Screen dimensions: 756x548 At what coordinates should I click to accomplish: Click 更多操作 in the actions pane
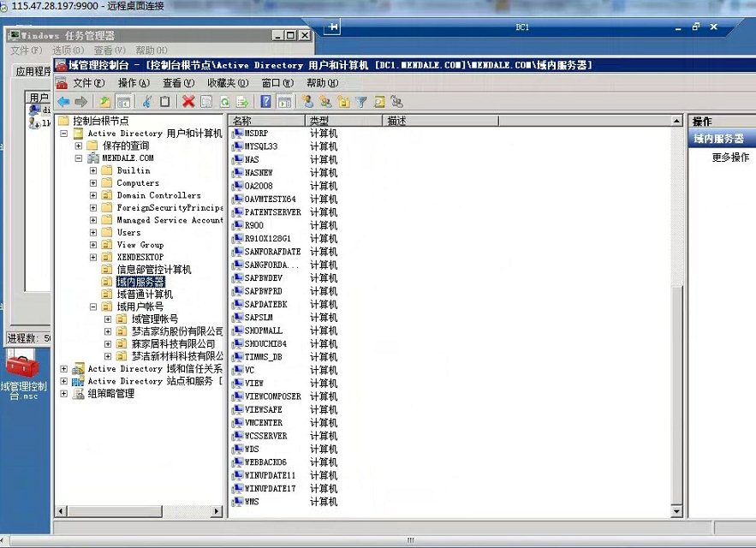click(730, 158)
